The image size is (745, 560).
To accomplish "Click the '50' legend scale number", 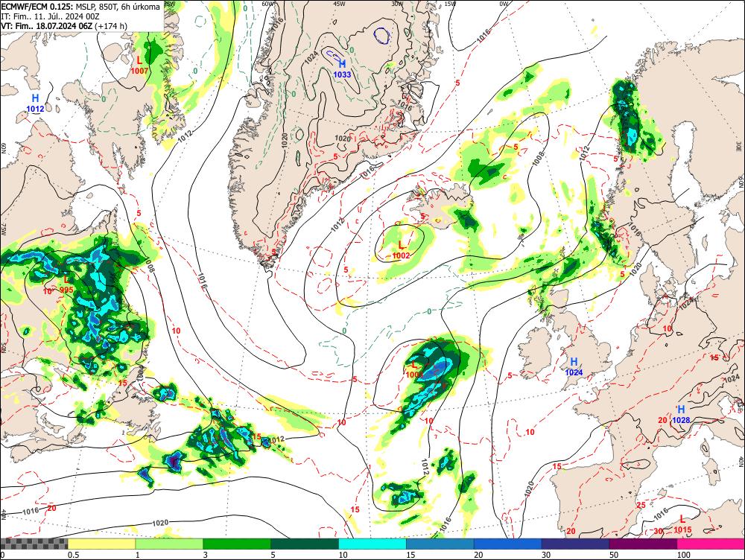I will (614, 555).
